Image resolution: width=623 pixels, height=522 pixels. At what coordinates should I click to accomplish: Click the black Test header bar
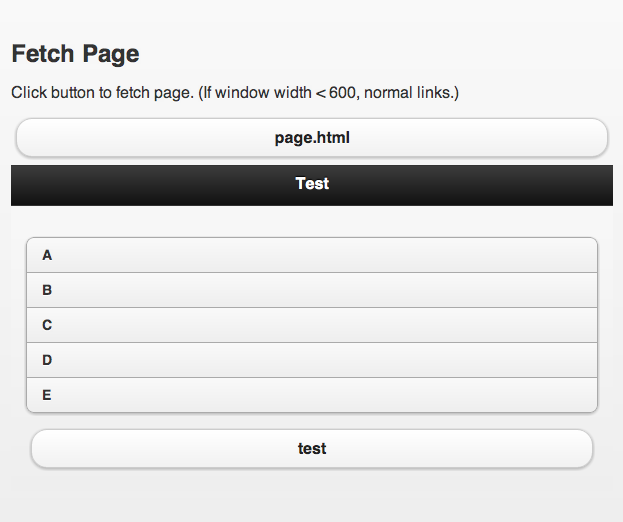[312, 186]
